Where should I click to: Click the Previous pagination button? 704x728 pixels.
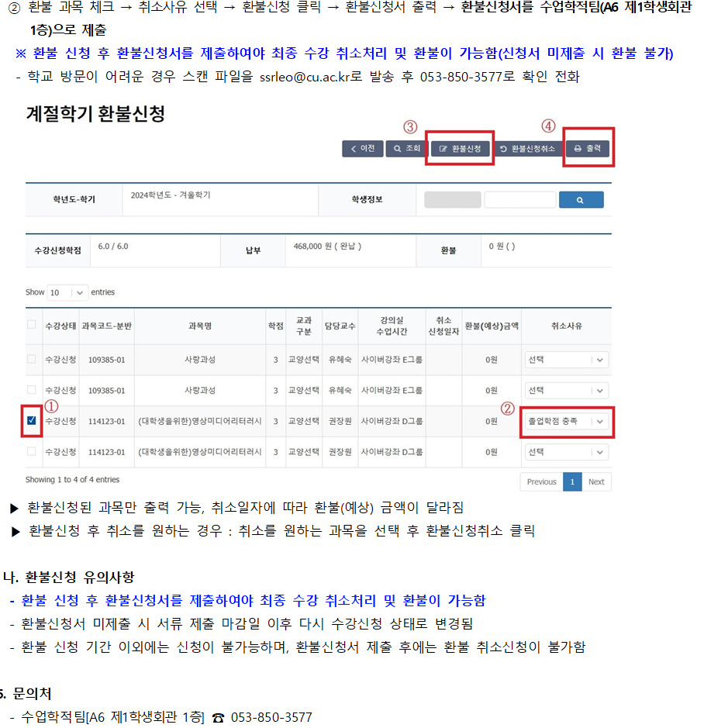point(541,481)
